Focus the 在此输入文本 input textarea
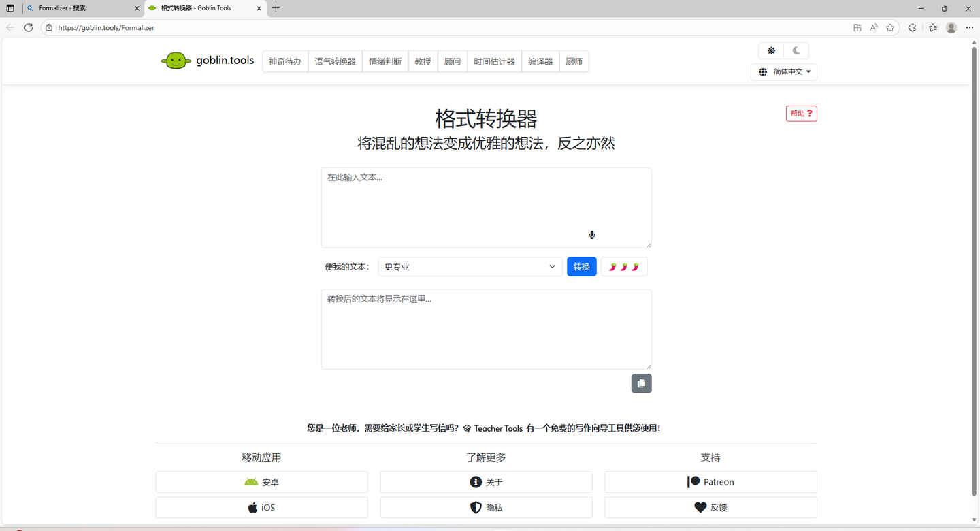The height and width of the screenshot is (531, 980). pyautogui.click(x=487, y=208)
